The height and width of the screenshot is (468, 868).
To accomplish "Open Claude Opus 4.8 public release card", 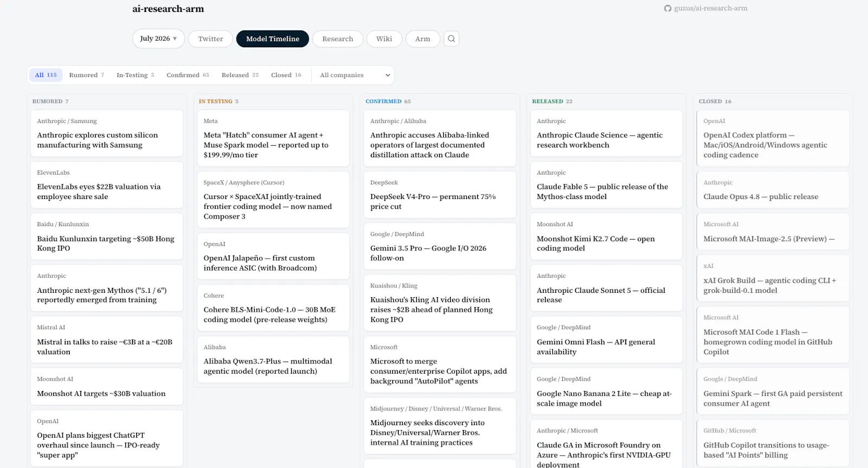I will click(773, 190).
